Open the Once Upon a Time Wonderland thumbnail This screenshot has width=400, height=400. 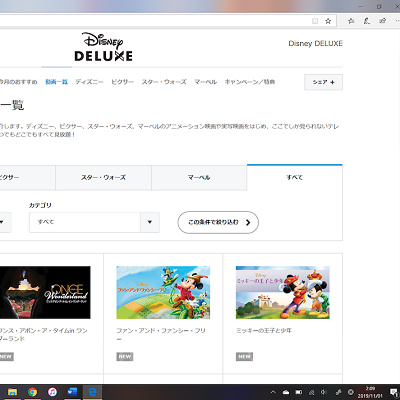point(45,292)
